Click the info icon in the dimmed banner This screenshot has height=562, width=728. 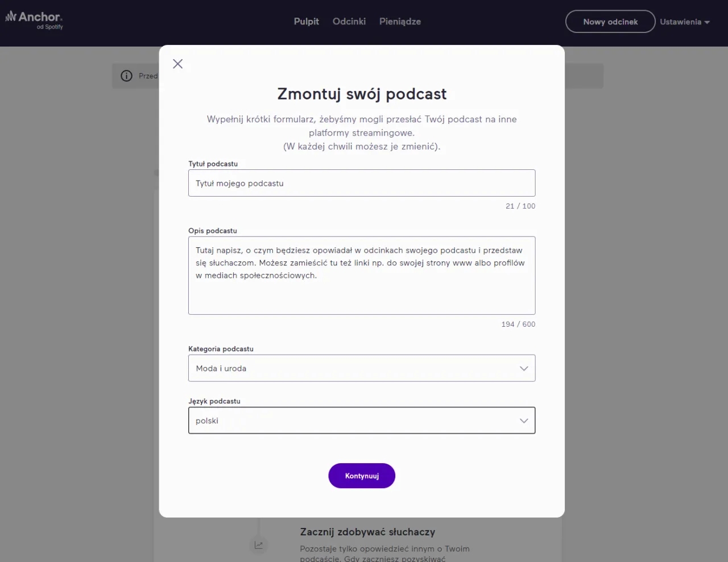126,76
